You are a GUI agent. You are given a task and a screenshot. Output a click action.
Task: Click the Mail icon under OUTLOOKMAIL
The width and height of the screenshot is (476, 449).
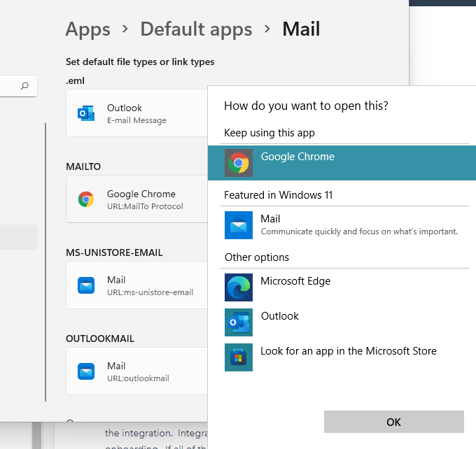tap(86, 371)
